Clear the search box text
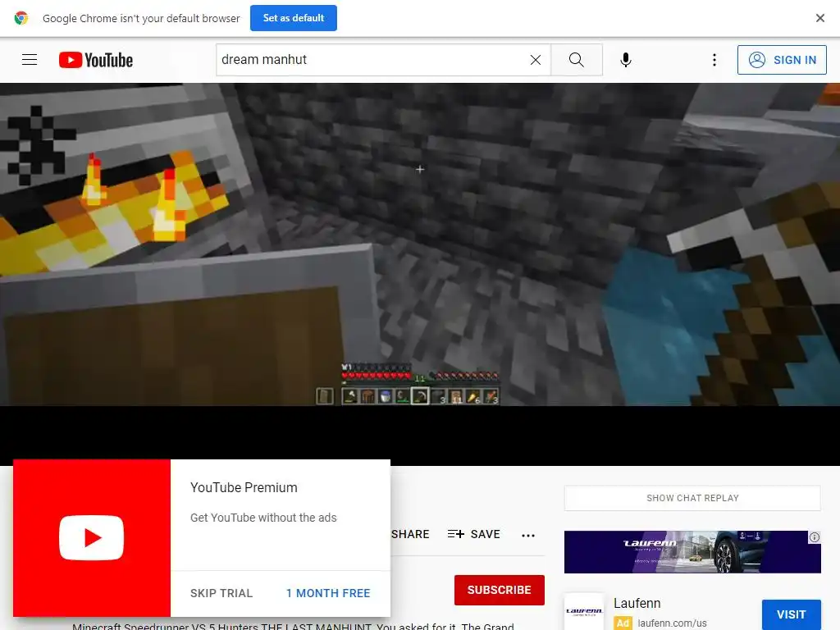This screenshot has height=630, width=840. [535, 60]
